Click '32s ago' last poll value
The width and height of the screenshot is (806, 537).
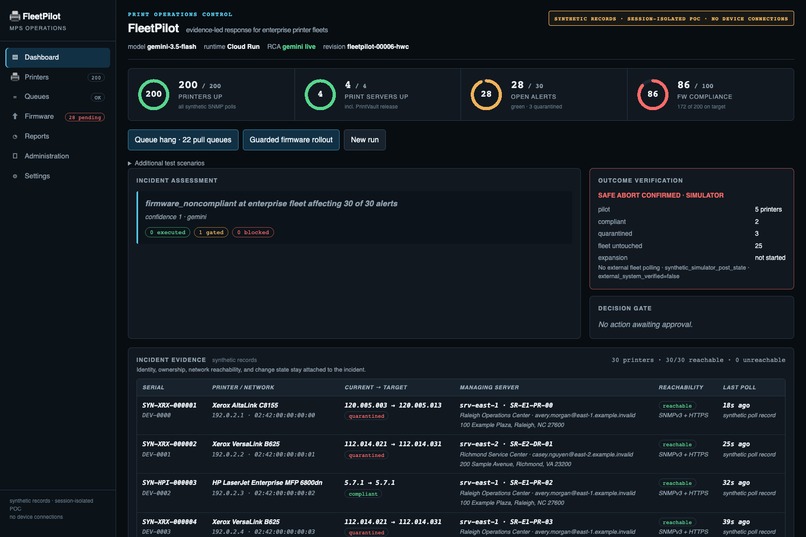point(736,483)
